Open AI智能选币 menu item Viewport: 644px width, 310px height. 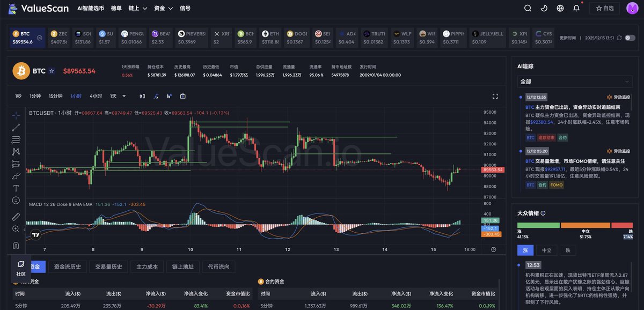coord(91,9)
